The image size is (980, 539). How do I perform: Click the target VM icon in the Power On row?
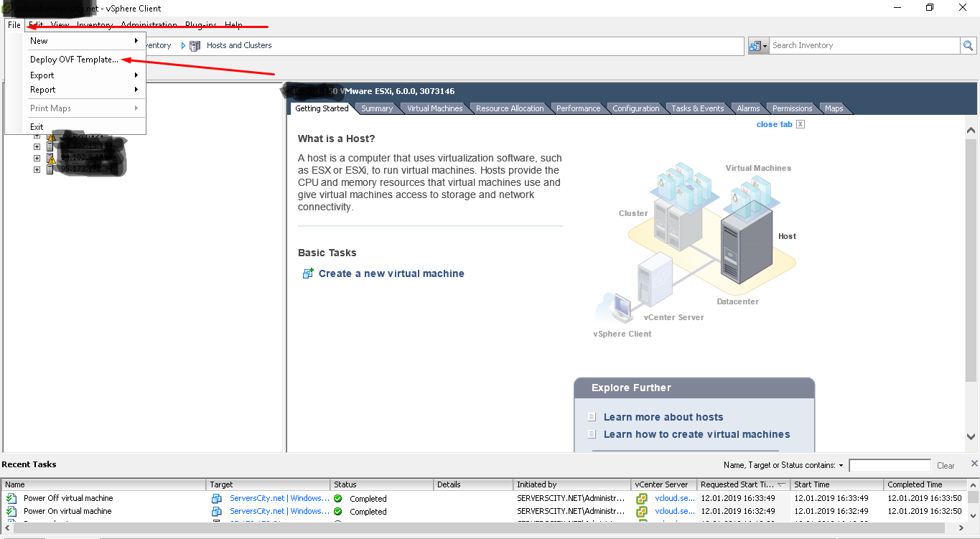[217, 511]
